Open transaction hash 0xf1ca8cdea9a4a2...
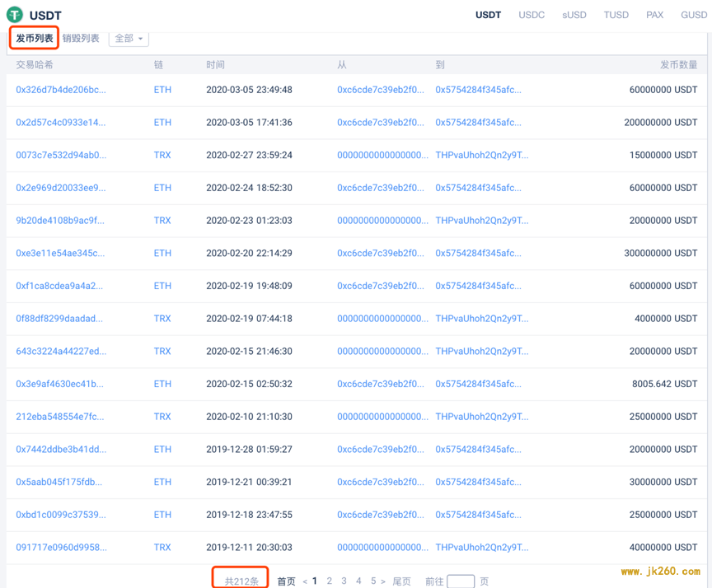 [x=59, y=286]
